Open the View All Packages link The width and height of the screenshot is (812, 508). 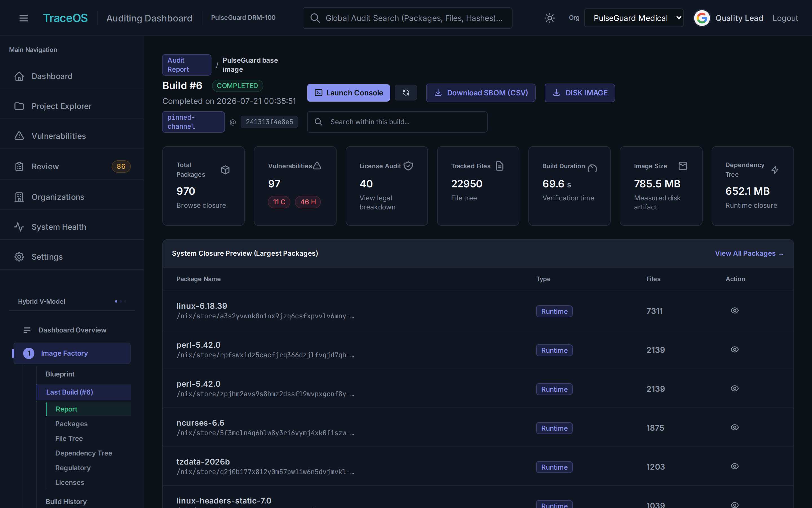749,253
